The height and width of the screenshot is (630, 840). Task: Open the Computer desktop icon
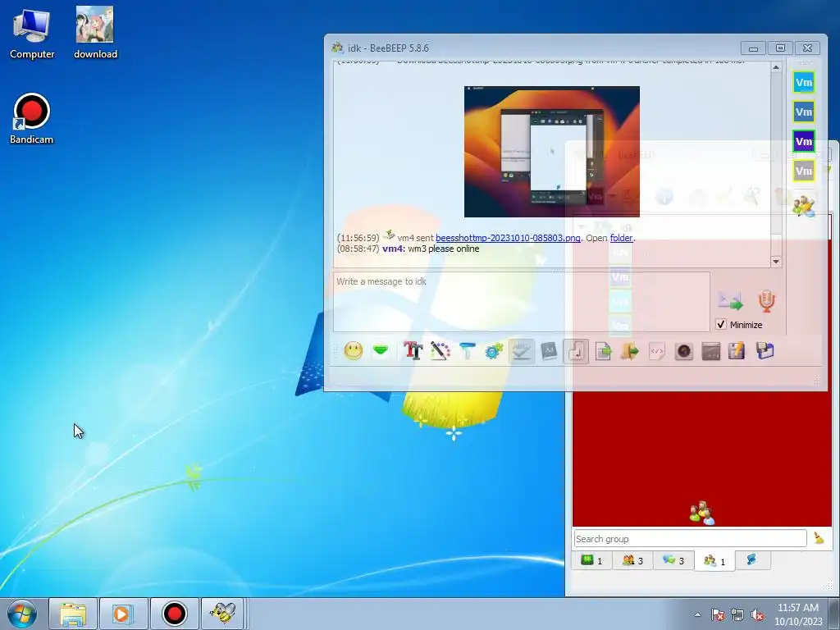pyautogui.click(x=32, y=33)
